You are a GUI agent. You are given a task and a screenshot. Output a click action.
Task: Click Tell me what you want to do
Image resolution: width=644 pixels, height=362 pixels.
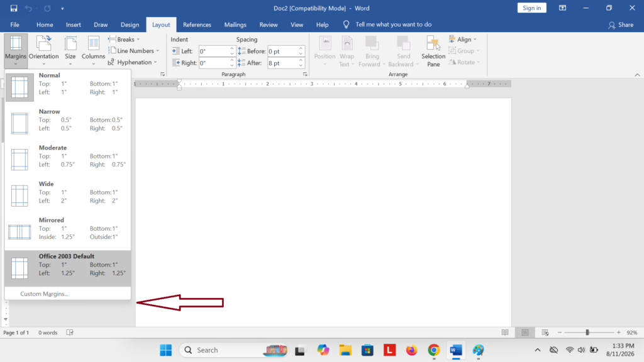click(x=393, y=25)
